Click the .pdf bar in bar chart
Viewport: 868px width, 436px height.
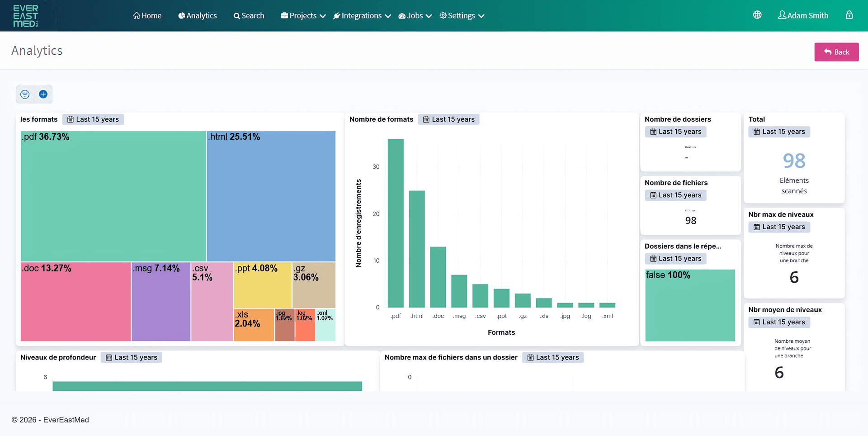[396, 223]
